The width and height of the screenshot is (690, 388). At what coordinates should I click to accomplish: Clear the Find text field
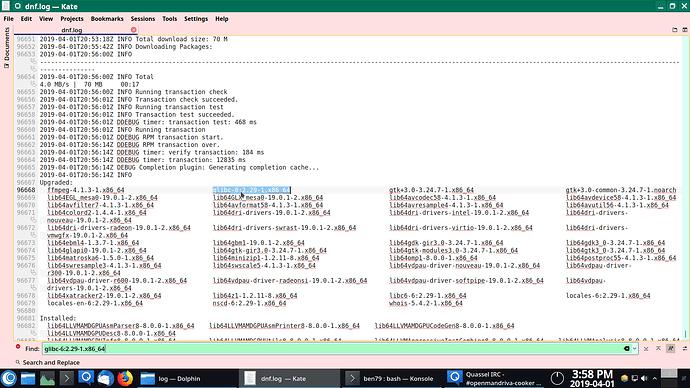tap(627, 348)
